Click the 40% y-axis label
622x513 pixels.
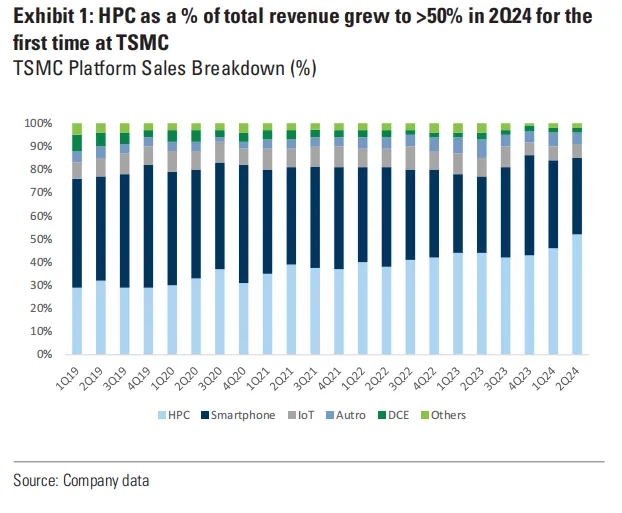[x=41, y=262]
